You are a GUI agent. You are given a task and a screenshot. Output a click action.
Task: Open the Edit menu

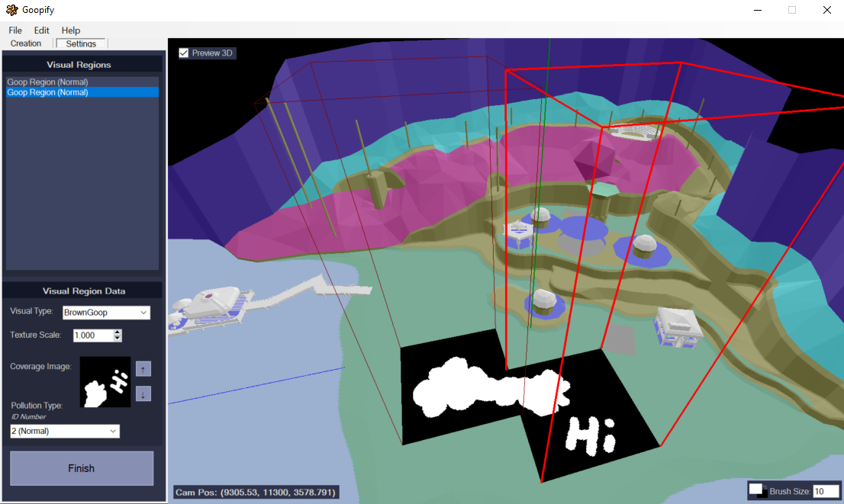(41, 30)
